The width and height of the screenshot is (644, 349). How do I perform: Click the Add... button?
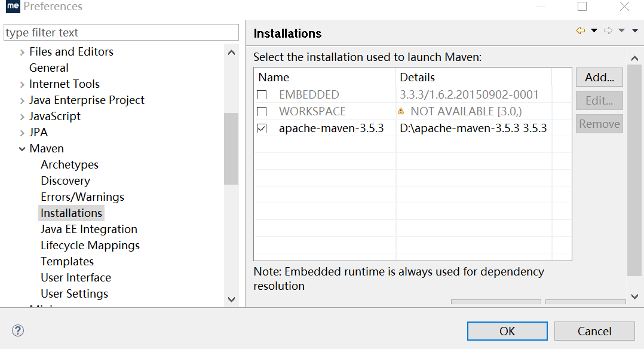[x=599, y=77]
